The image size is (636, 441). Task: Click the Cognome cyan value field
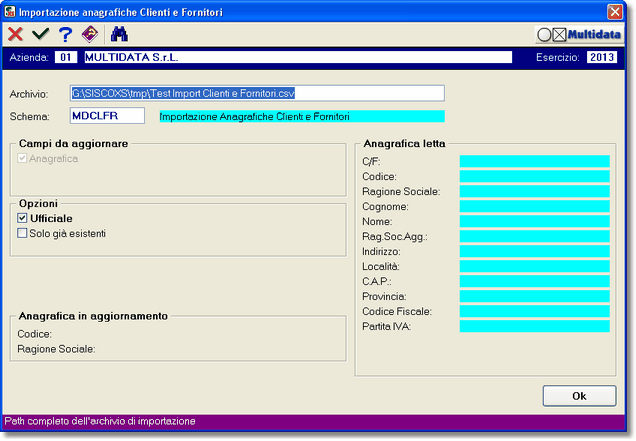coord(534,206)
